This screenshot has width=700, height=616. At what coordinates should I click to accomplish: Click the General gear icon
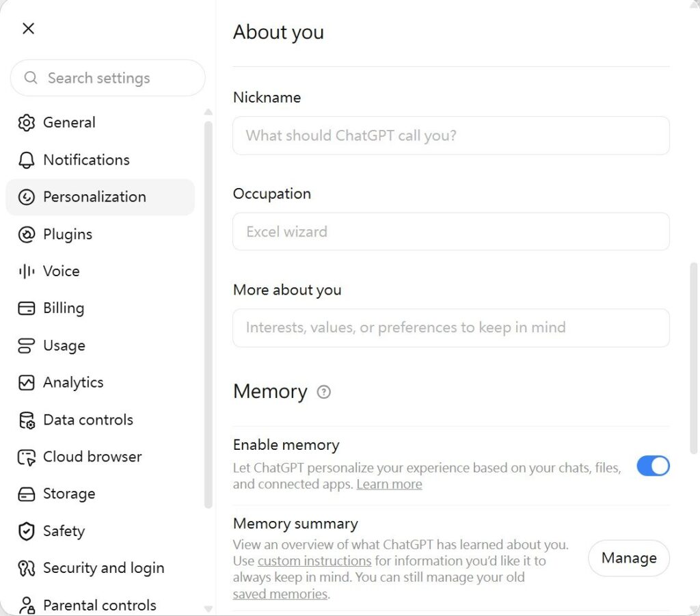27,122
